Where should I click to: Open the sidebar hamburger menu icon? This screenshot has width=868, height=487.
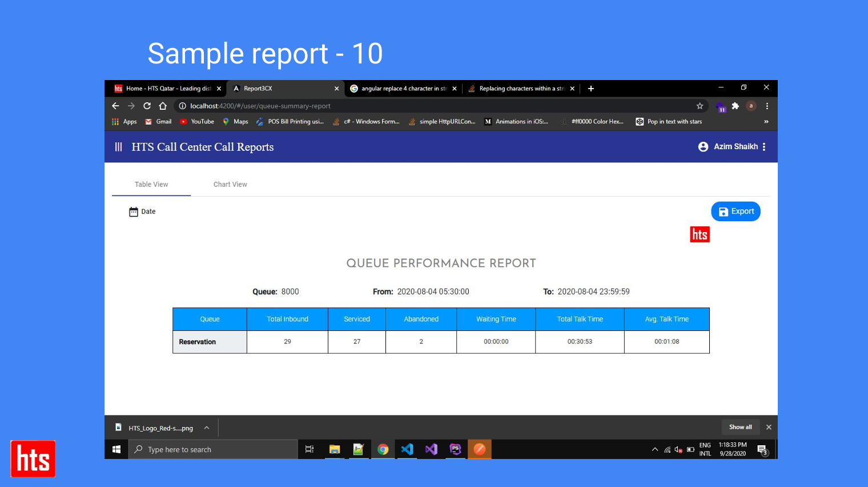pos(118,147)
